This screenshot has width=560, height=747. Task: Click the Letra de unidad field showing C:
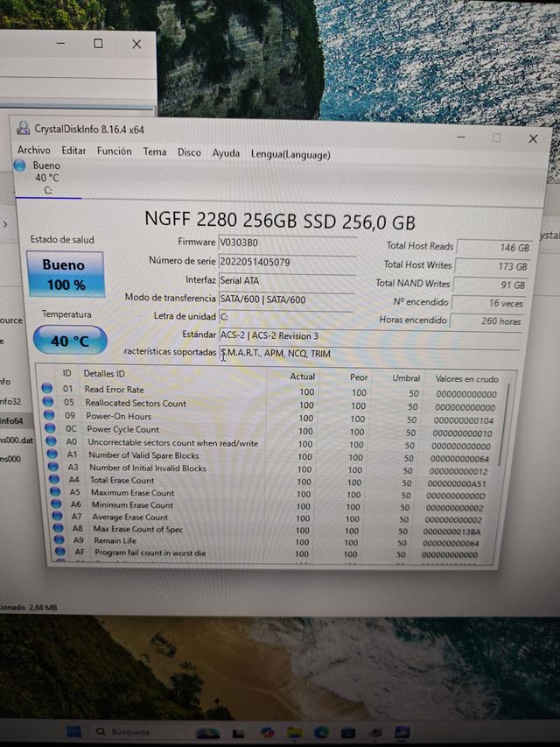(x=286, y=317)
